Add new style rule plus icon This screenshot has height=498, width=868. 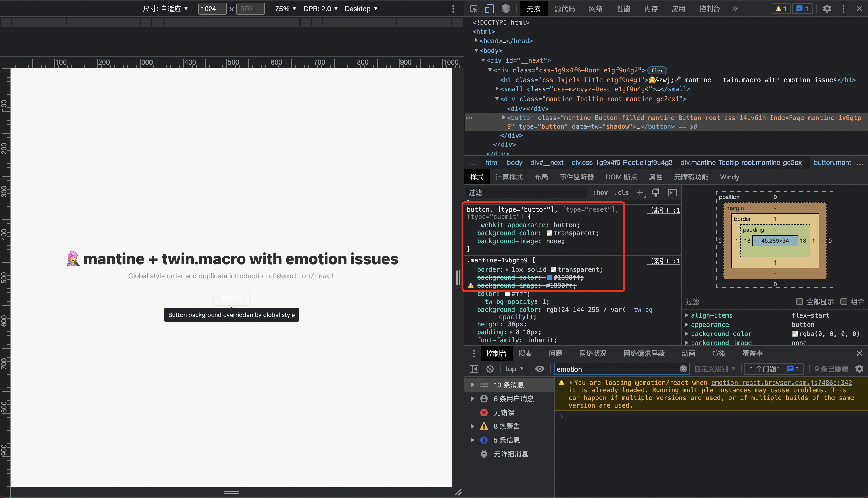tap(640, 192)
